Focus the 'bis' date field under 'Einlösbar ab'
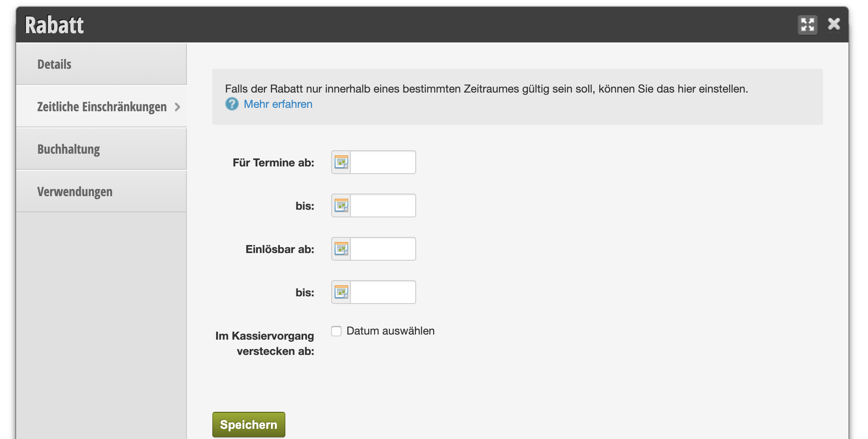This screenshot has height=439, width=868. 383,292
